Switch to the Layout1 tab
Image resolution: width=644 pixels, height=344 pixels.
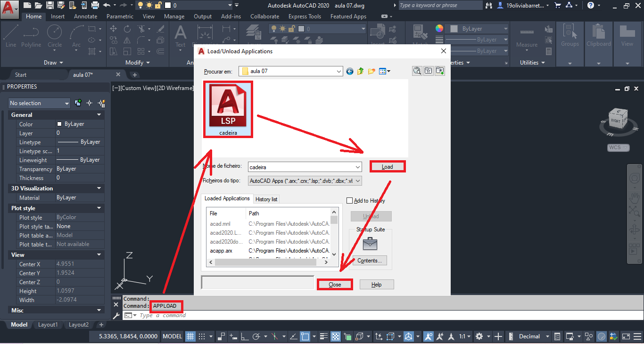(x=48, y=325)
